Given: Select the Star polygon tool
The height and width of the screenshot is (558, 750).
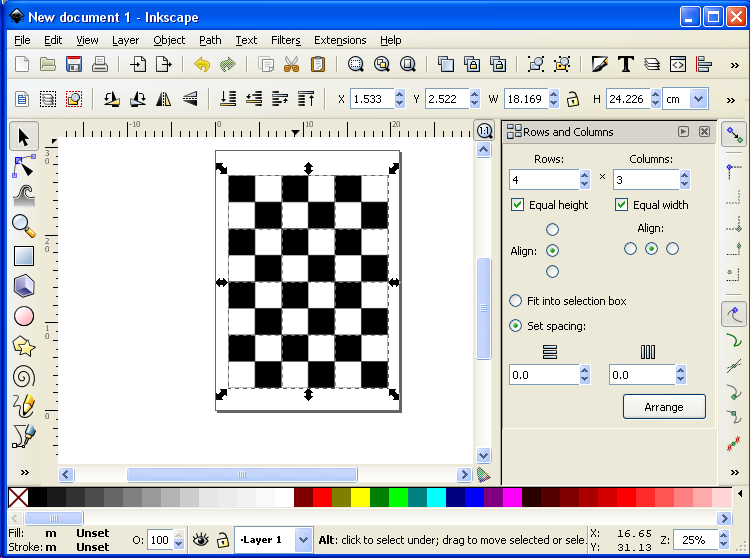Looking at the screenshot, I should tap(23, 346).
